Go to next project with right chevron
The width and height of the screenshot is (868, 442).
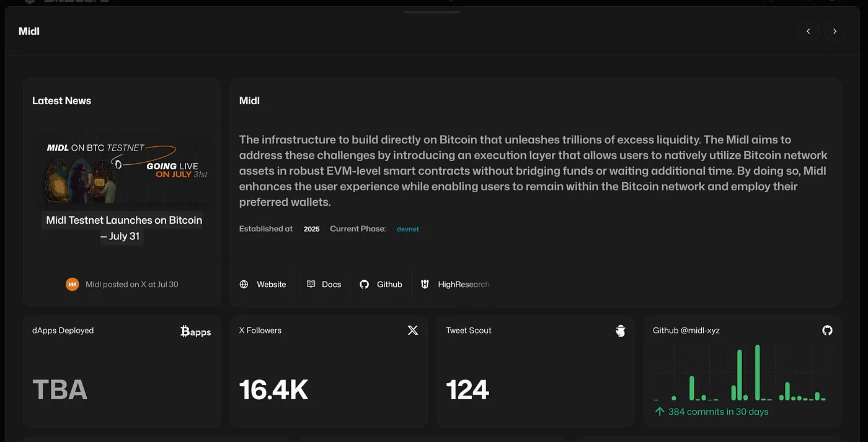point(835,32)
